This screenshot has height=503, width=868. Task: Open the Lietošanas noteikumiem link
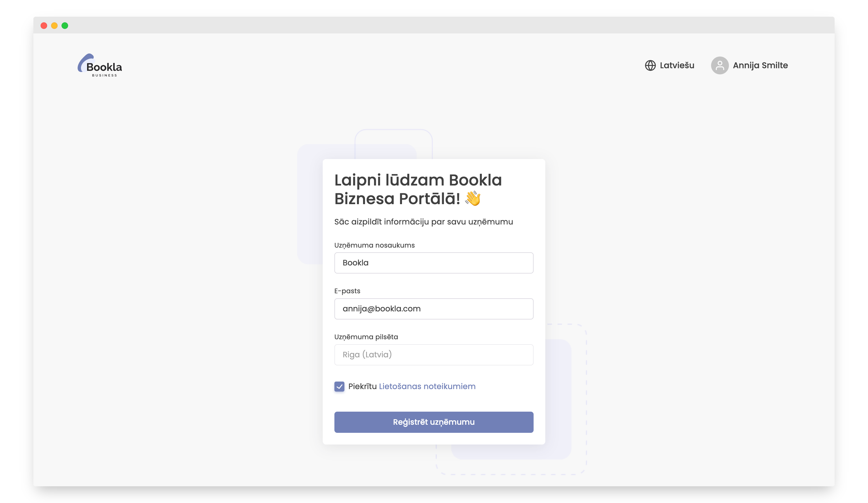pos(427,387)
